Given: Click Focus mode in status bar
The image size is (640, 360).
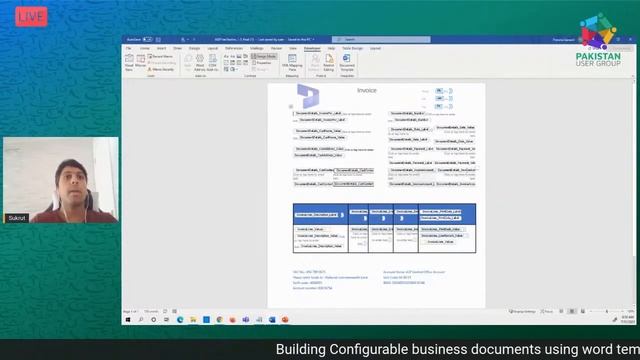Looking at the screenshot, I should 547,311.
